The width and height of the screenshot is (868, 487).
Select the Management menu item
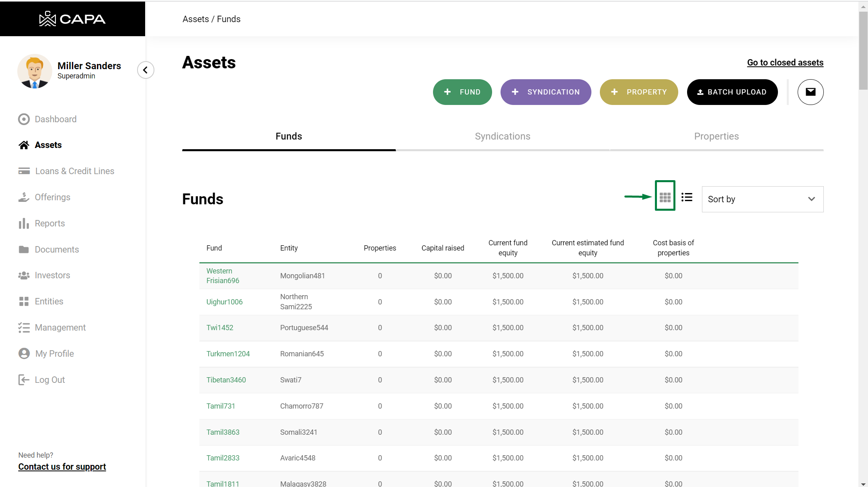click(60, 327)
